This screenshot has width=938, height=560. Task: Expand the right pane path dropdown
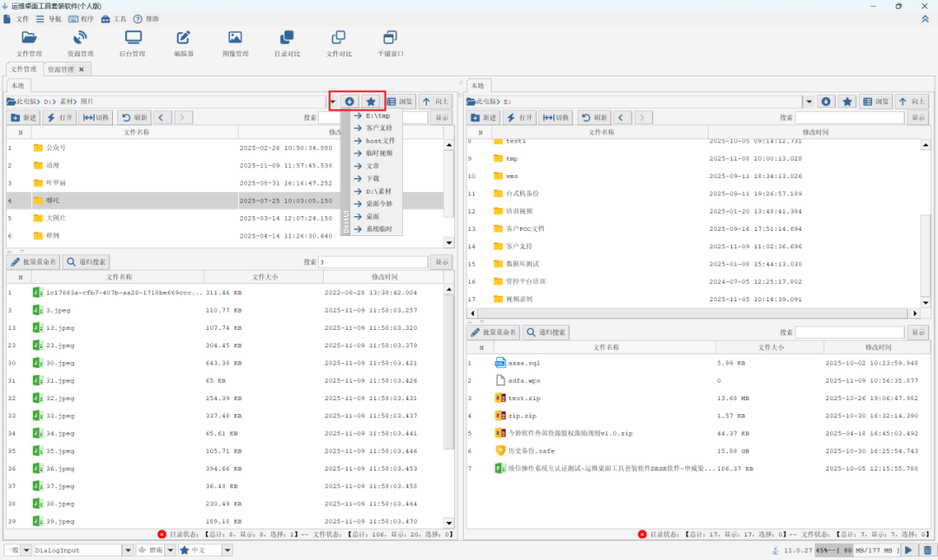[809, 102]
